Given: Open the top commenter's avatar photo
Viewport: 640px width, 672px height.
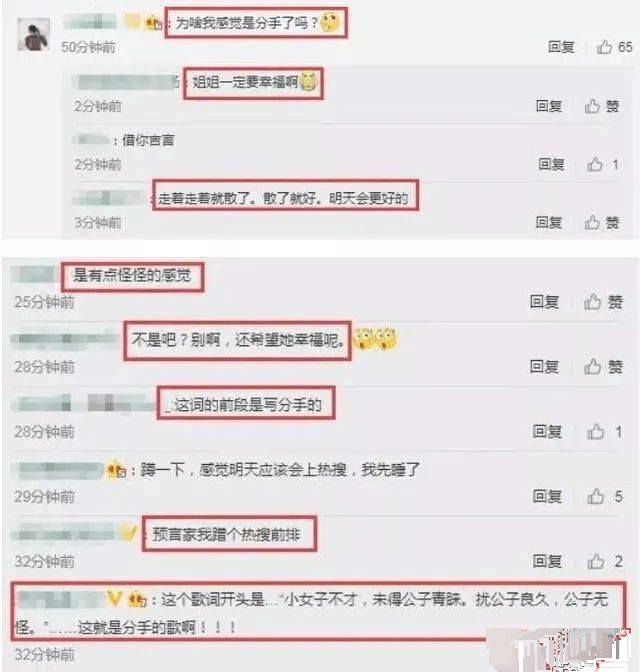Looking at the screenshot, I should [33, 35].
